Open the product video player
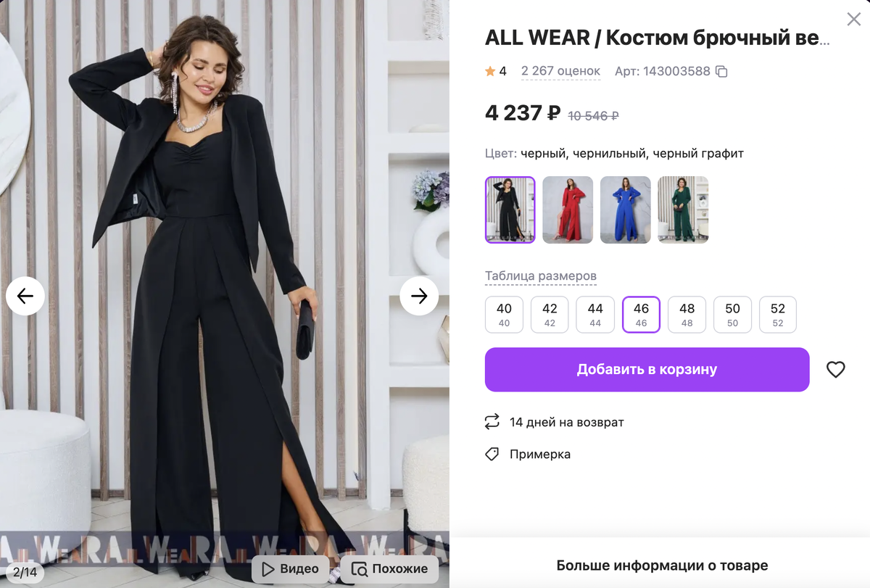Screen dimensions: 870x588 (x=289, y=568)
